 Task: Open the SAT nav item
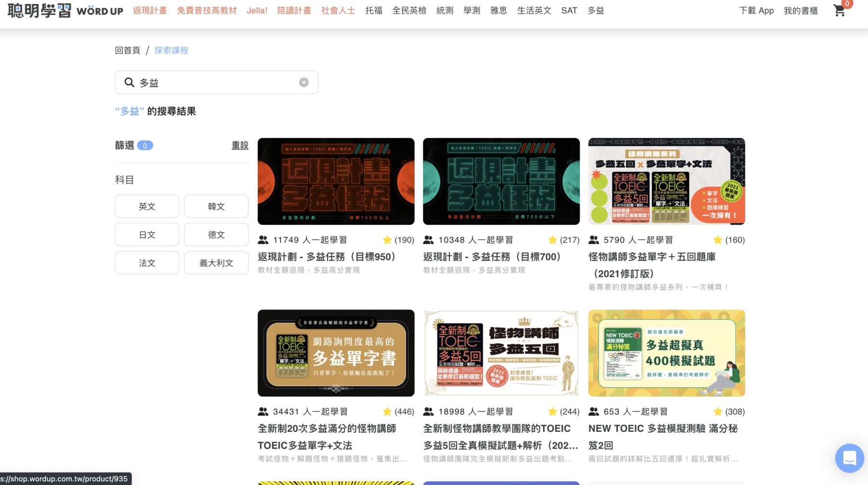pyautogui.click(x=569, y=11)
